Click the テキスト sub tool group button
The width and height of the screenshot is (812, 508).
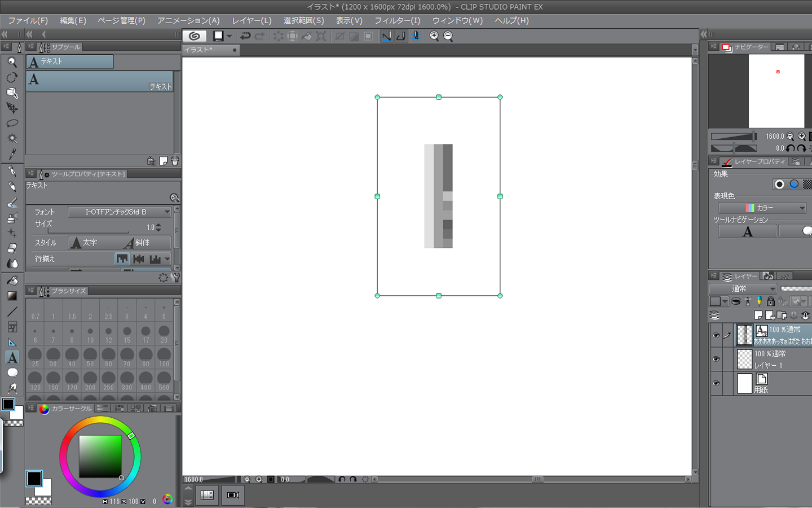coord(70,62)
